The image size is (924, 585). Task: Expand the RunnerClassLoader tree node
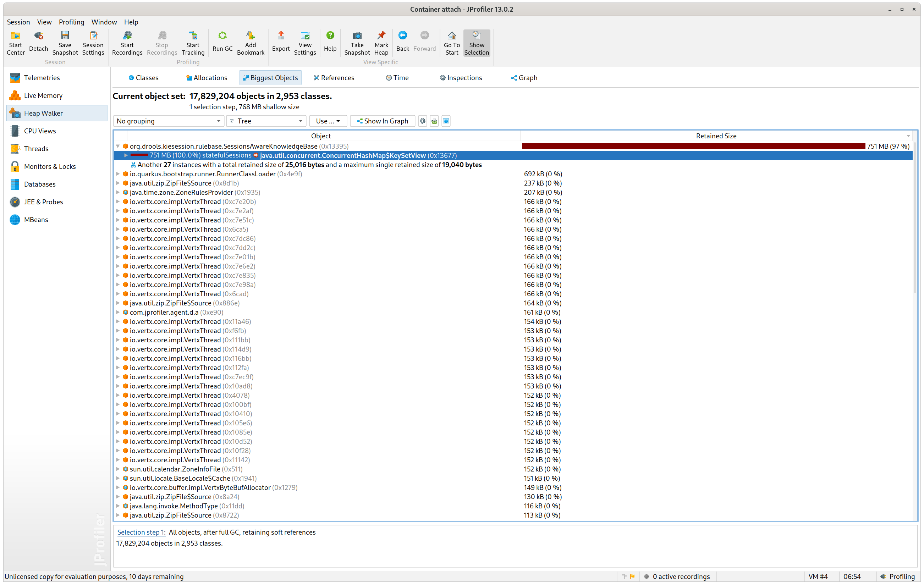click(x=118, y=174)
